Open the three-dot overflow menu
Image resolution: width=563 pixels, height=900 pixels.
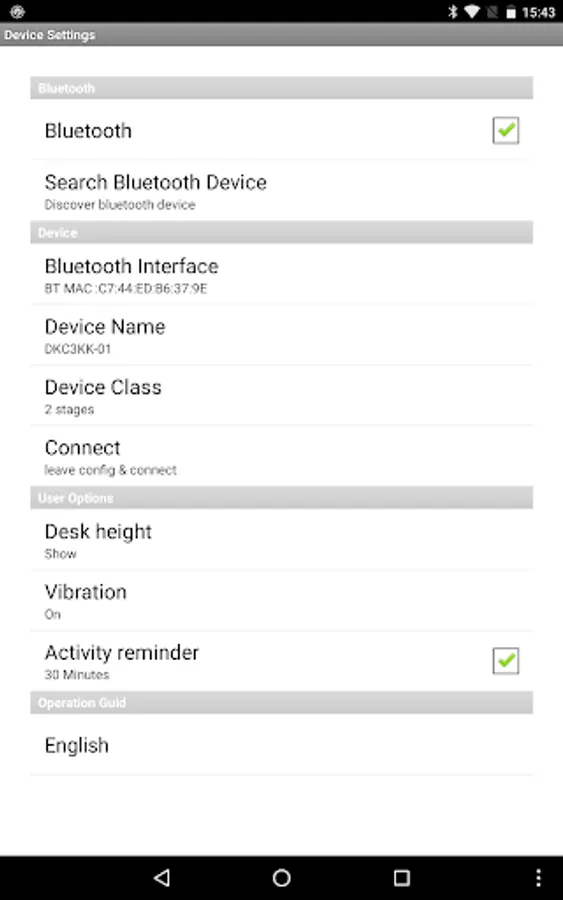[538, 877]
